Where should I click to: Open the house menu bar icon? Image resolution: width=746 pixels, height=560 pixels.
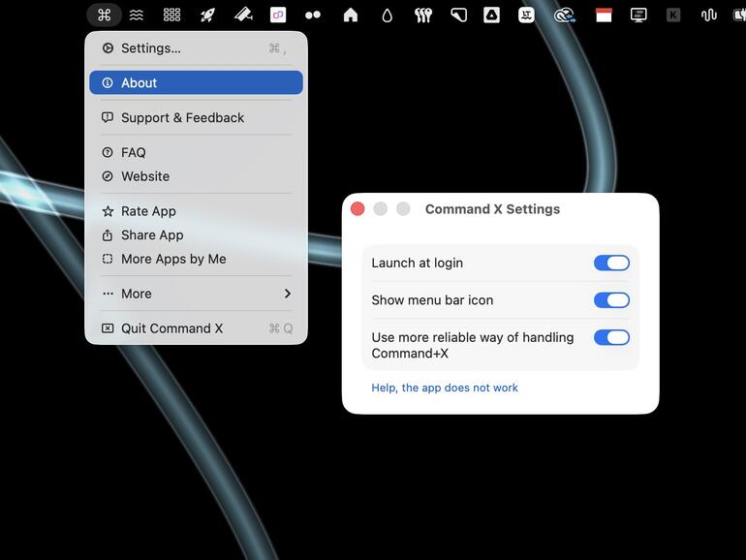point(351,16)
